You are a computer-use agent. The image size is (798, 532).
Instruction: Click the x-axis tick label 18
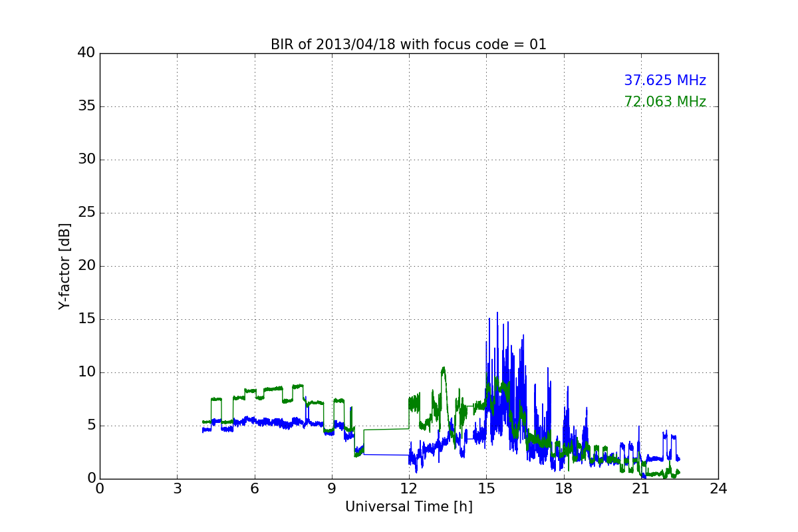pyautogui.click(x=564, y=489)
